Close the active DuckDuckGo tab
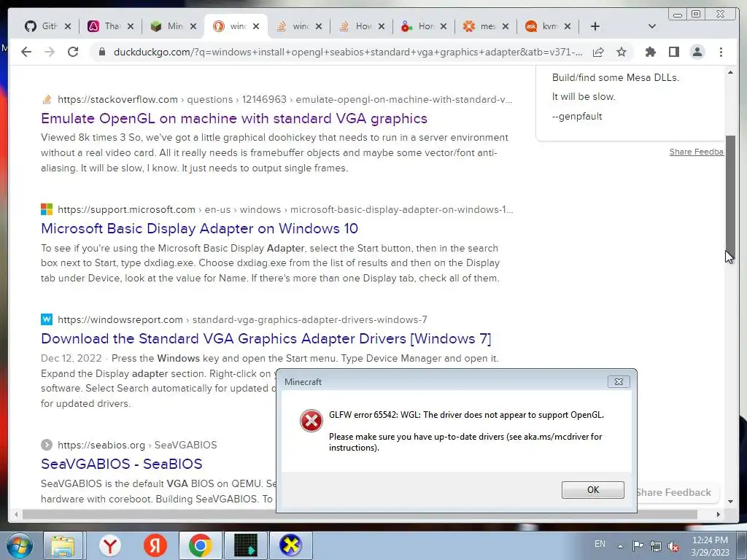Screen dimensions: 747x560 (x=256, y=26)
